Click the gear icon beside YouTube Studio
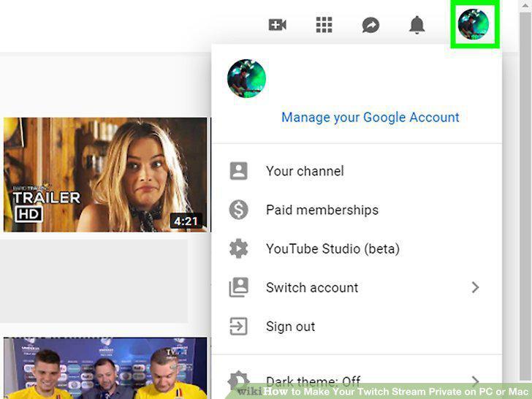This screenshot has height=399, width=532. (238, 248)
